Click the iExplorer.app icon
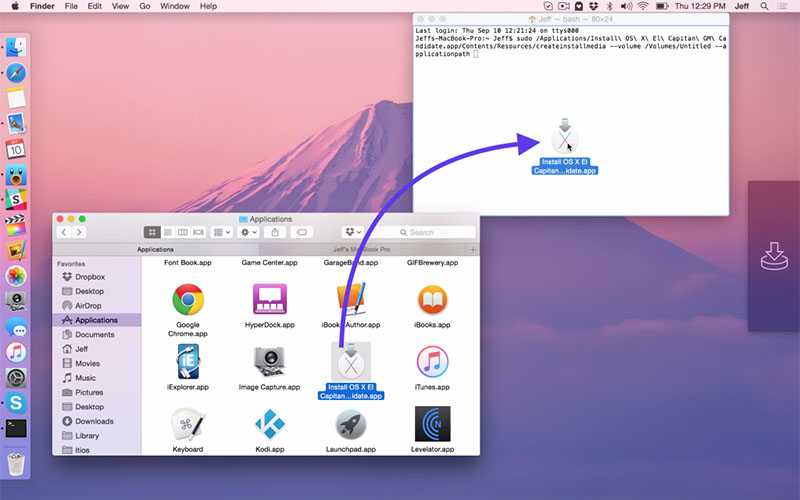Screen dimensions: 800x500 (188, 360)
